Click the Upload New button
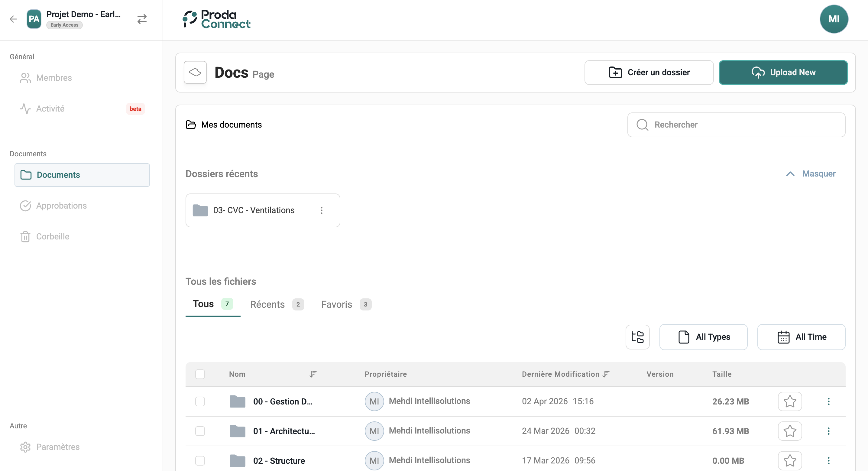Screen dimensions: 868x471 783,72
